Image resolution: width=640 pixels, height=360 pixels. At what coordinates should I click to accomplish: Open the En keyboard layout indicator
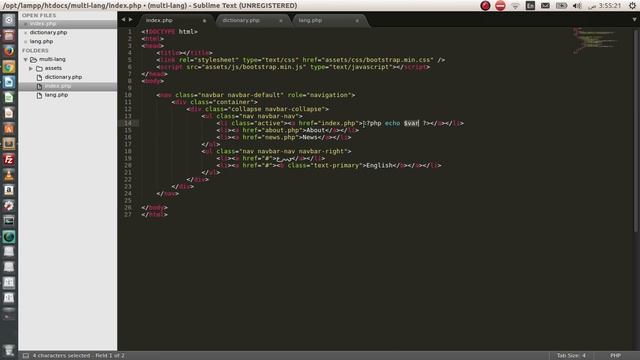pos(530,6)
